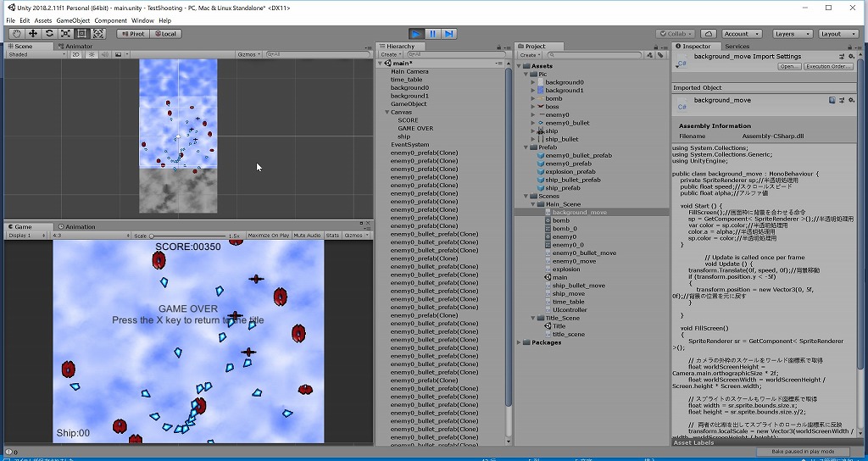This screenshot has height=461, width=868.
Task: Collapse the Title_Scene folder
Action: tap(534, 319)
